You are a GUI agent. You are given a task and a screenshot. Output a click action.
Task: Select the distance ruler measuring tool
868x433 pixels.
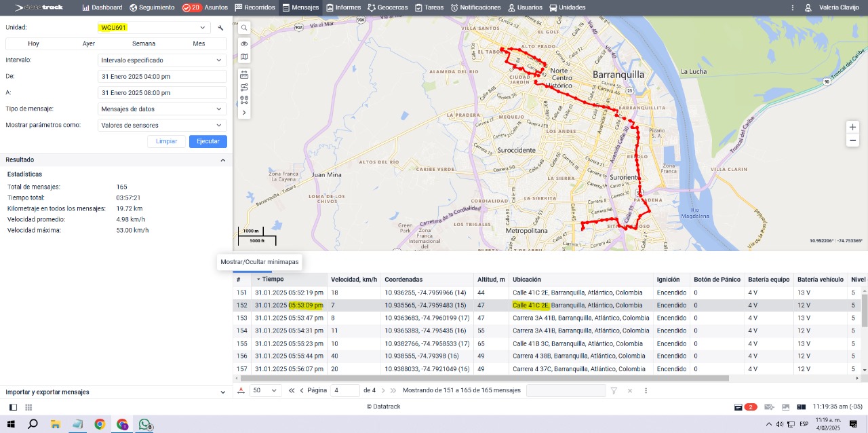coord(244,74)
